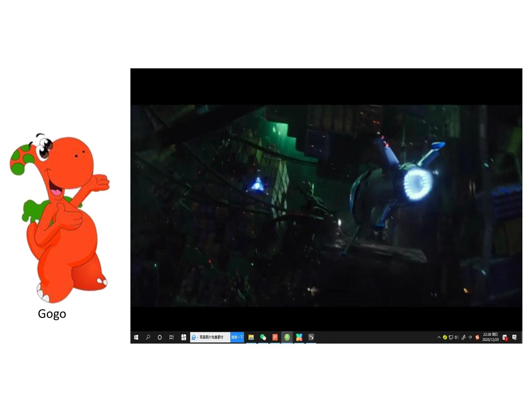Select the Gogo orange dinosaur picture
532x399 pixels.
pyautogui.click(x=59, y=218)
